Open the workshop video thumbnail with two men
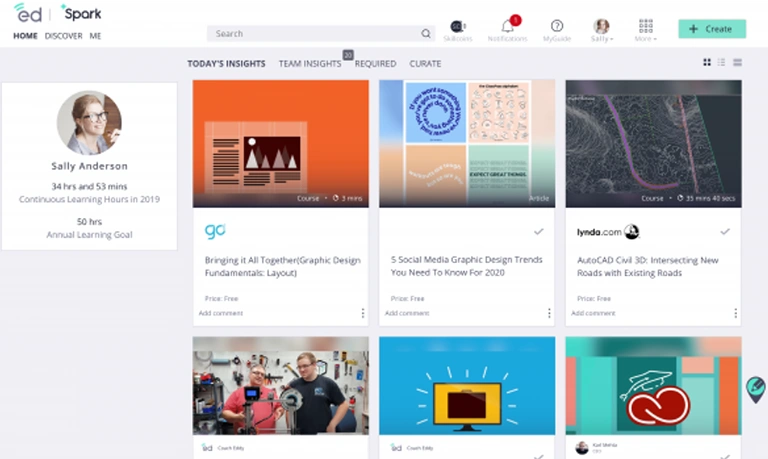Image resolution: width=768 pixels, height=459 pixels. [x=281, y=386]
